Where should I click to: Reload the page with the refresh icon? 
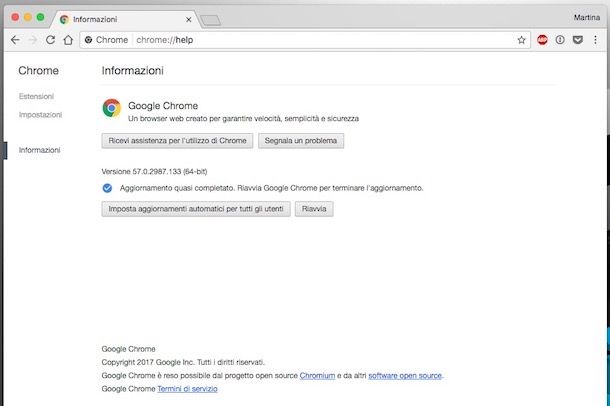click(x=50, y=40)
